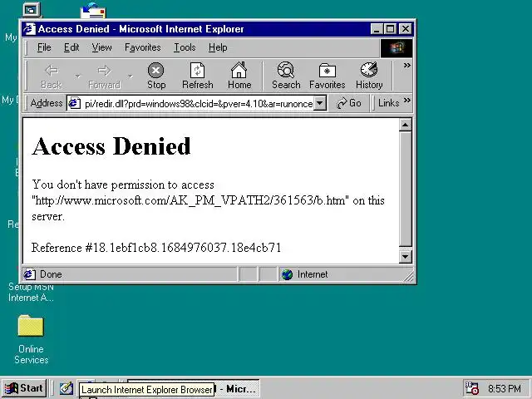Select the Outlook Express desktop icon

(x=93, y=10)
